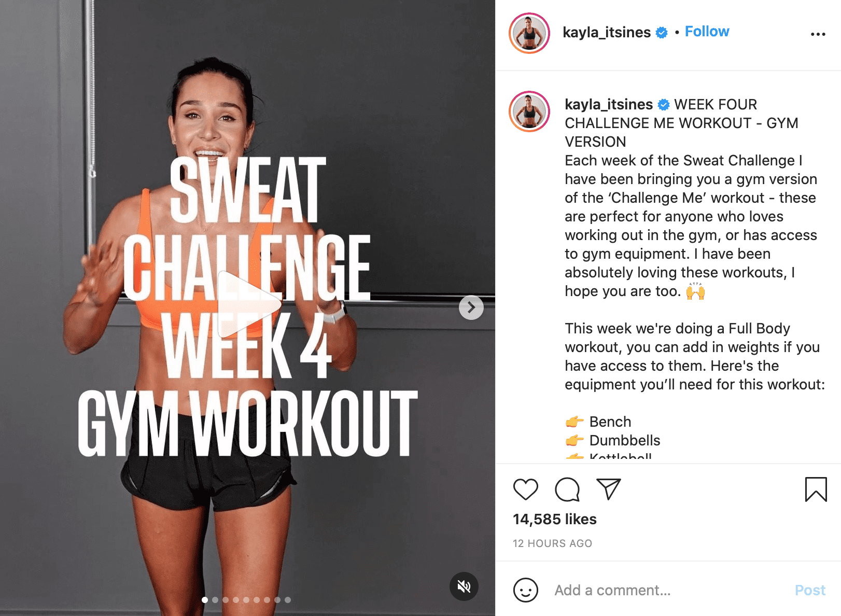Click the caption author avatar
Viewport: 841px width, 616px height.
529,111
